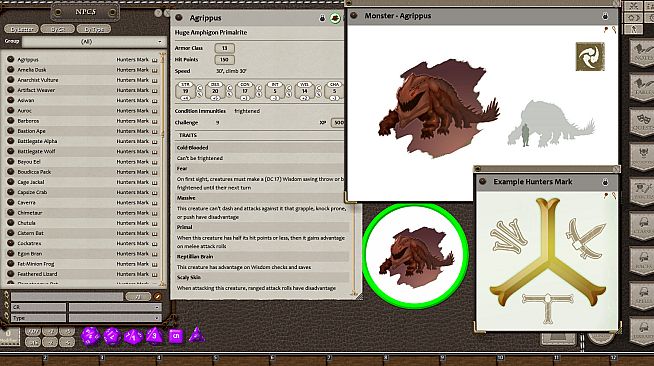Open the Quests sidebar button

point(642,122)
